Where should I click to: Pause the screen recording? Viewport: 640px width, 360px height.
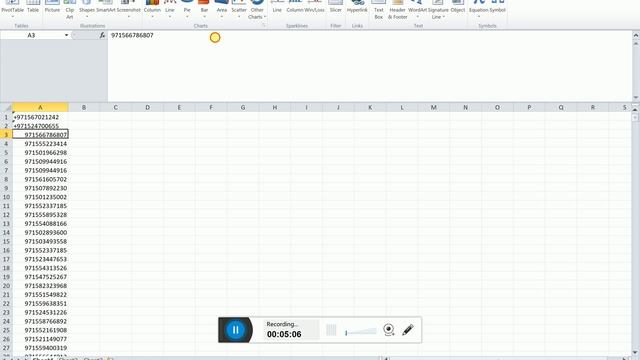coord(236,330)
